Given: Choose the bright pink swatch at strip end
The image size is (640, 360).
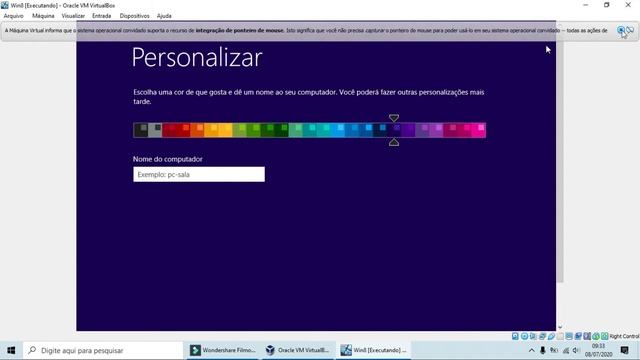Looking at the screenshot, I should click(478, 130).
